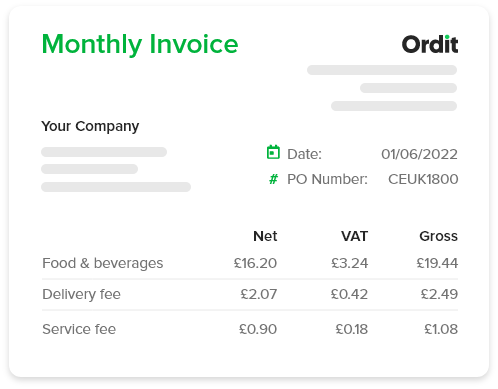Click the Service fee net amount £0.90

(258, 329)
